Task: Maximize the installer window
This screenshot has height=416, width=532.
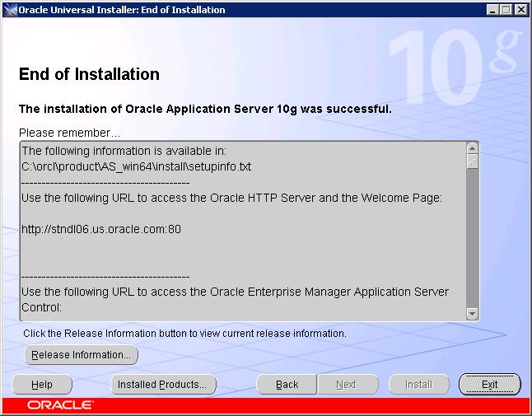Action: point(506,10)
